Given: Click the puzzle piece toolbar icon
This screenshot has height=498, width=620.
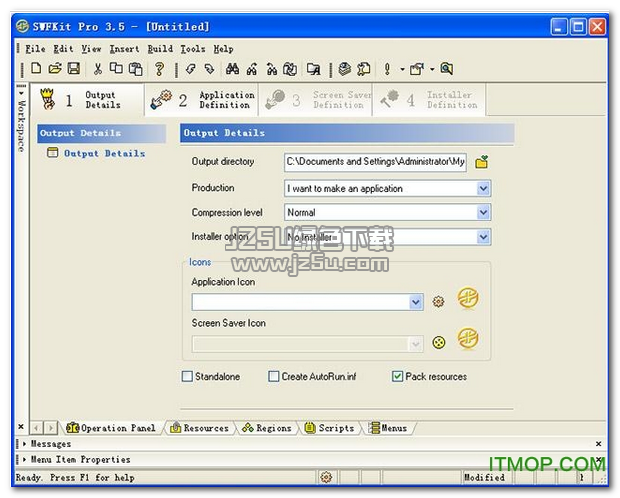Looking at the screenshot, I should point(364,69).
